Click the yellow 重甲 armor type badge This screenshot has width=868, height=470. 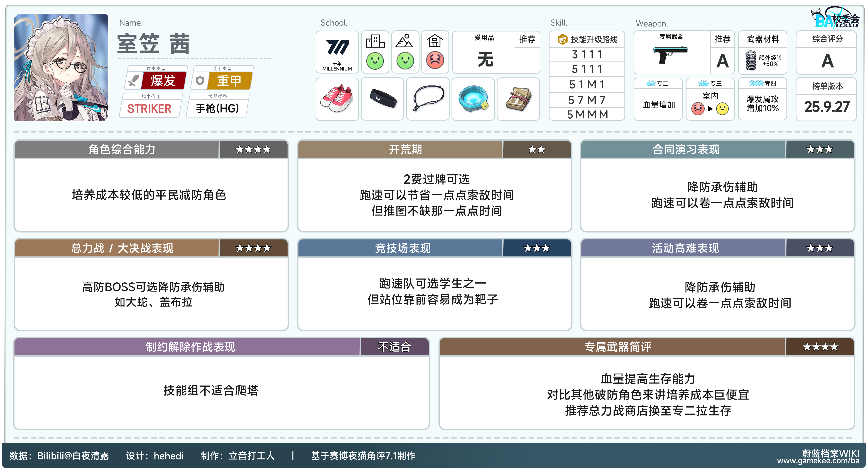[x=229, y=81]
